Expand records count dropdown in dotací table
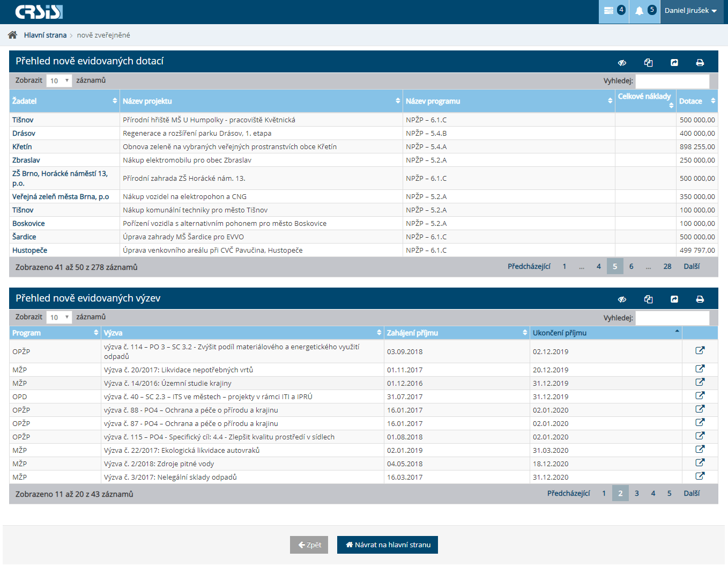This screenshot has height=573, width=728. click(59, 81)
